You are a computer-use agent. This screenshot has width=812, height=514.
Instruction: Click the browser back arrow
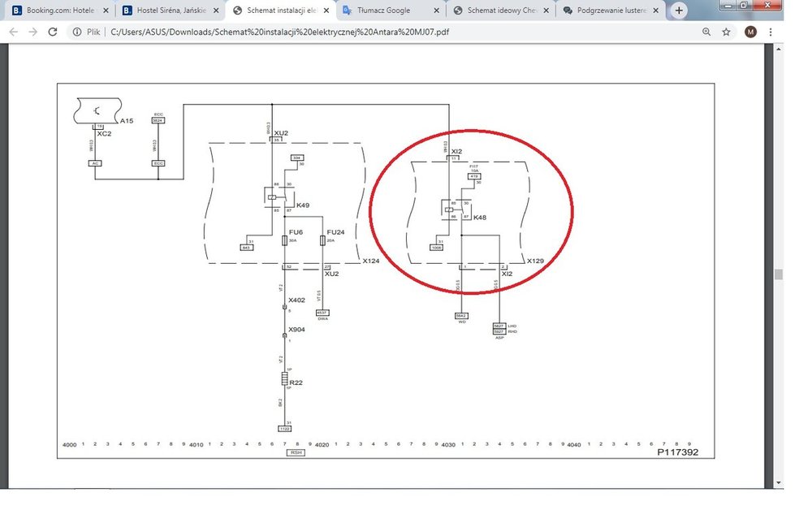click(13, 32)
